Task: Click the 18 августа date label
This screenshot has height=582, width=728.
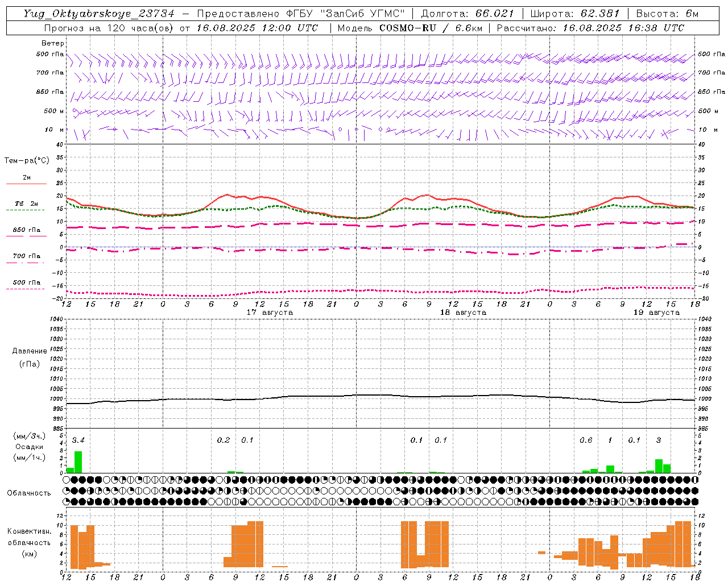Action: pos(463,313)
